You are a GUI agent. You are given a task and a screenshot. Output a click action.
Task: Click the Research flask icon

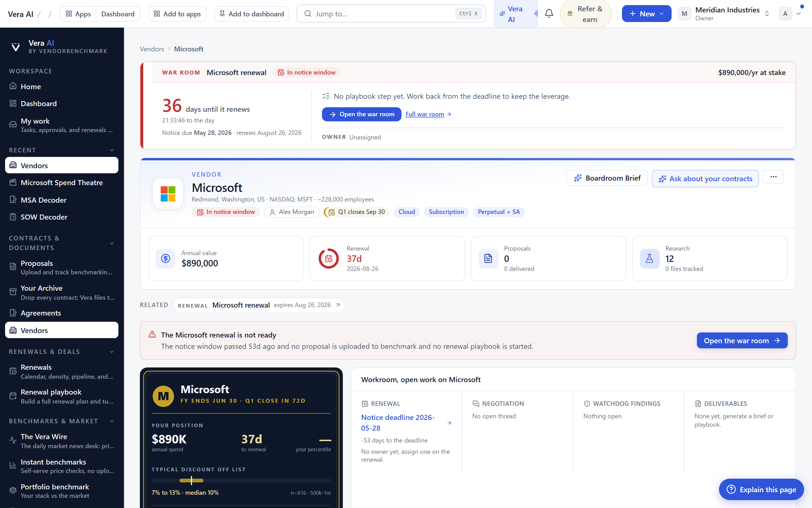pos(650,258)
